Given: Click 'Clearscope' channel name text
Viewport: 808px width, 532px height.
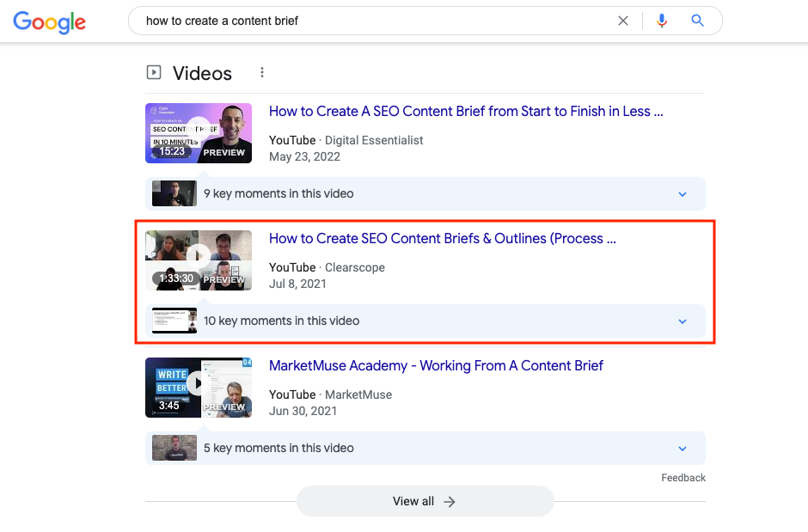Looking at the screenshot, I should [x=354, y=267].
